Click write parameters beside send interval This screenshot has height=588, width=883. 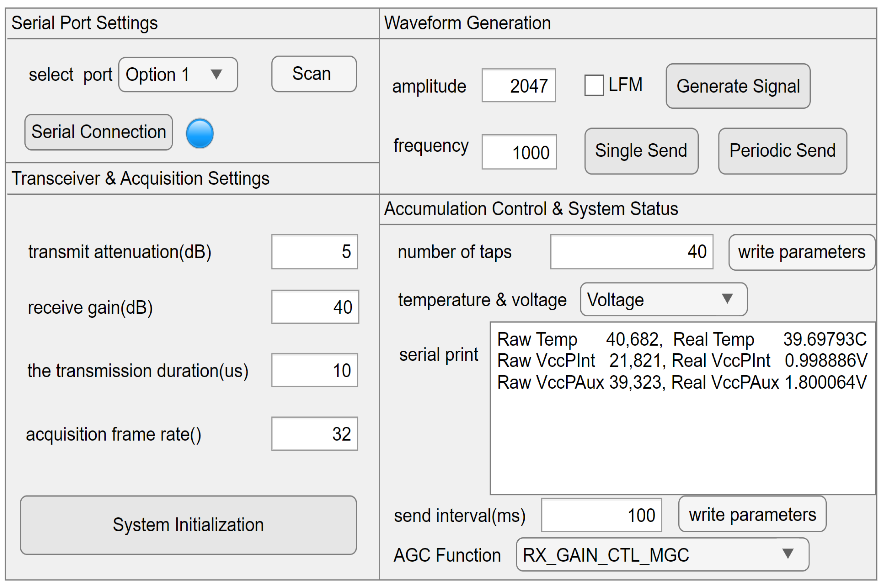point(752,514)
